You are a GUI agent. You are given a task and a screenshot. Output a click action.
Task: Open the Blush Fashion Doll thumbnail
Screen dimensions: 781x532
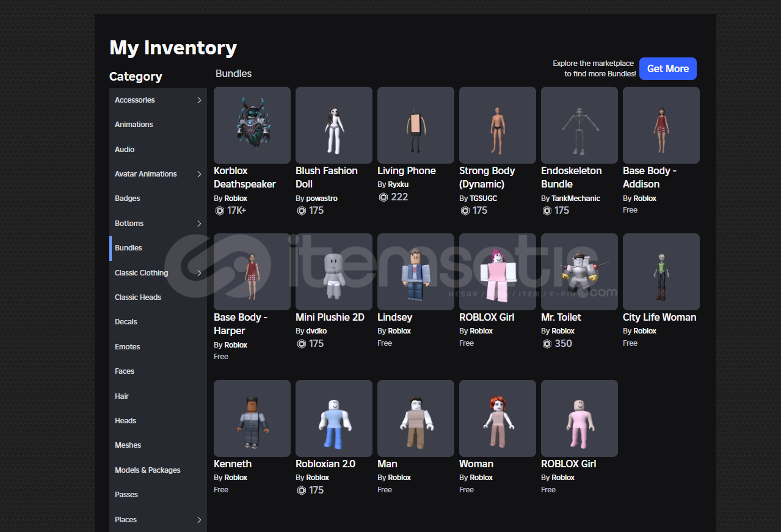tap(334, 125)
